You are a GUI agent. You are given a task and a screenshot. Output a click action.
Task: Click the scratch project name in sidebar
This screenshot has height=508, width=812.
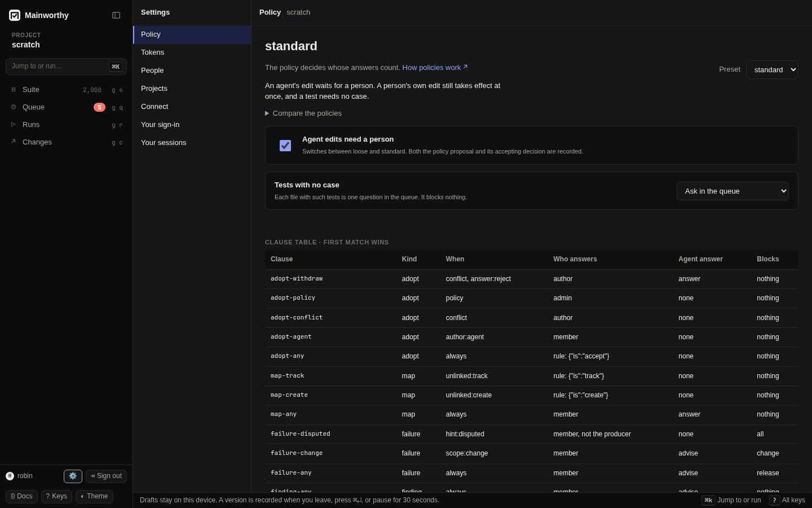[x=26, y=45]
